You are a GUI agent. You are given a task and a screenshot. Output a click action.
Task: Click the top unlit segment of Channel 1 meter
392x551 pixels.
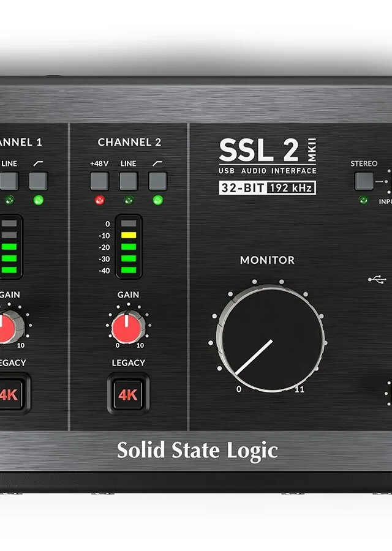pos(9,223)
